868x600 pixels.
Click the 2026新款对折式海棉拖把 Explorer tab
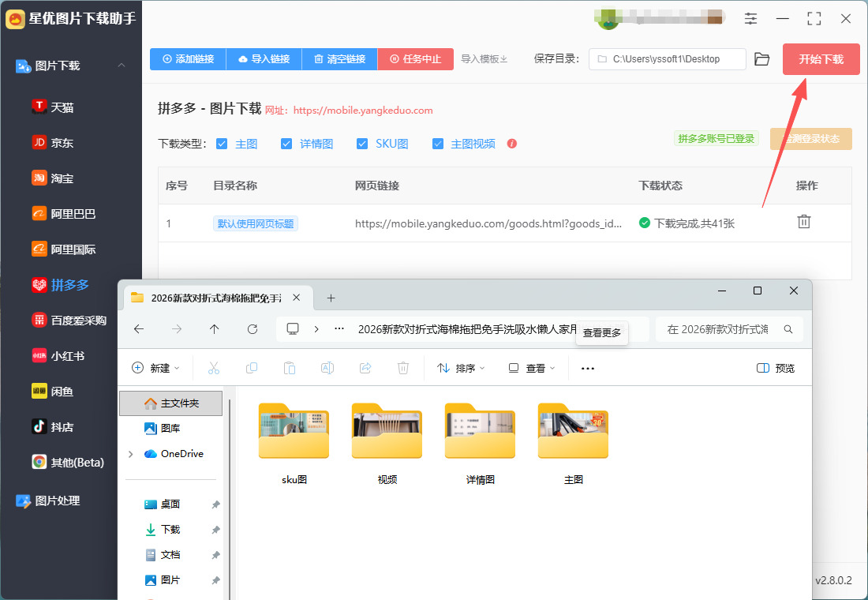217,298
